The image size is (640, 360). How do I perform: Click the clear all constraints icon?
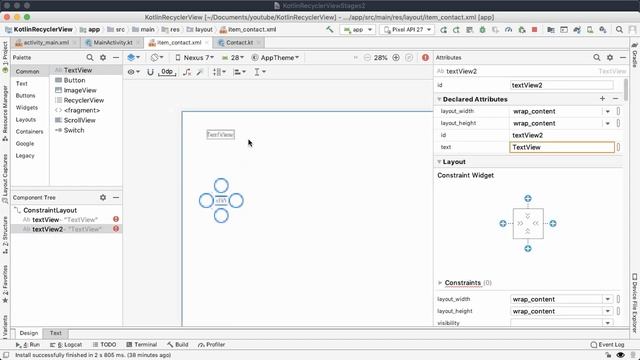(187, 72)
